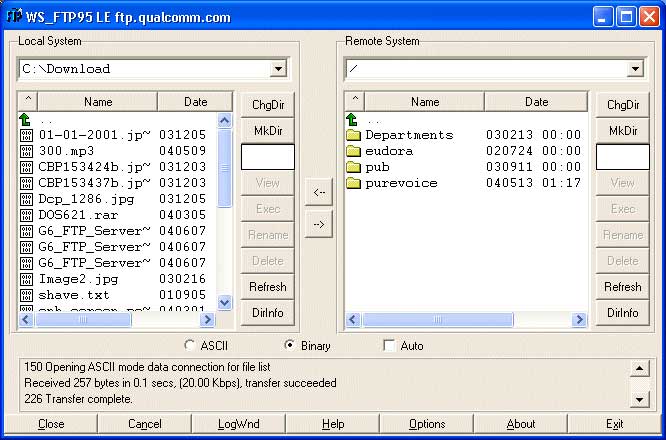Click the local file mask input field
666x440 pixels.
coord(268,157)
